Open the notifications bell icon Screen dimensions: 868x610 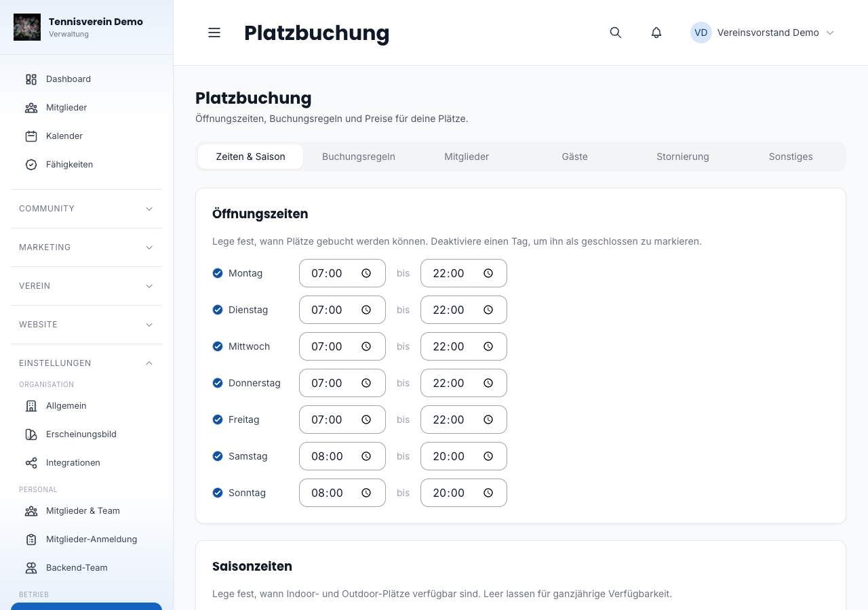click(656, 33)
